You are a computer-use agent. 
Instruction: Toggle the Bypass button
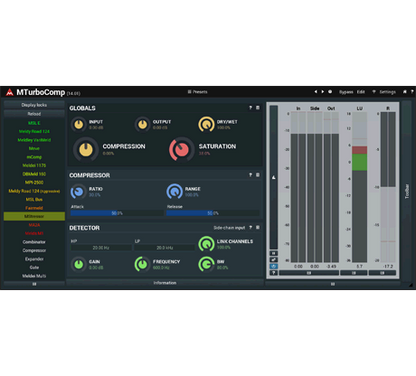point(346,92)
